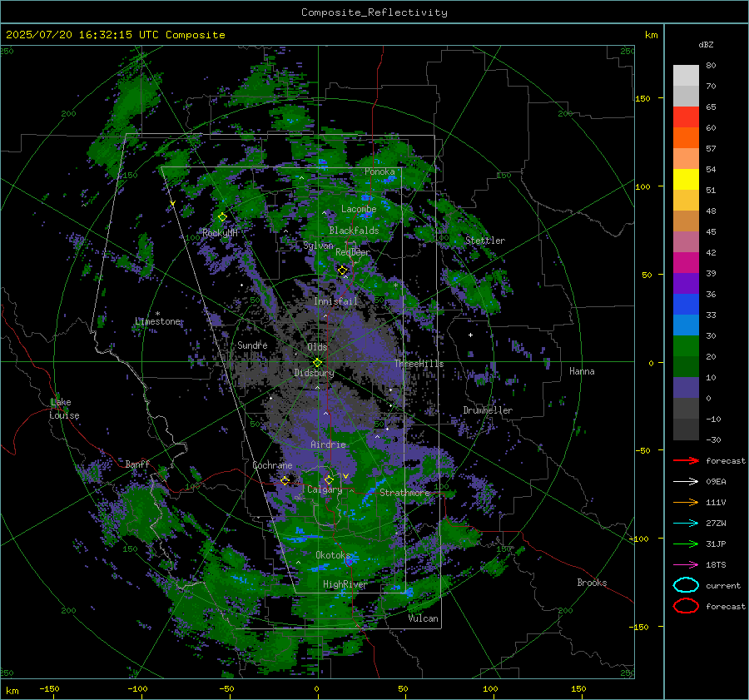Click the Sylvan label on map
Image resolution: width=749 pixels, height=700 pixels.
tap(318, 246)
